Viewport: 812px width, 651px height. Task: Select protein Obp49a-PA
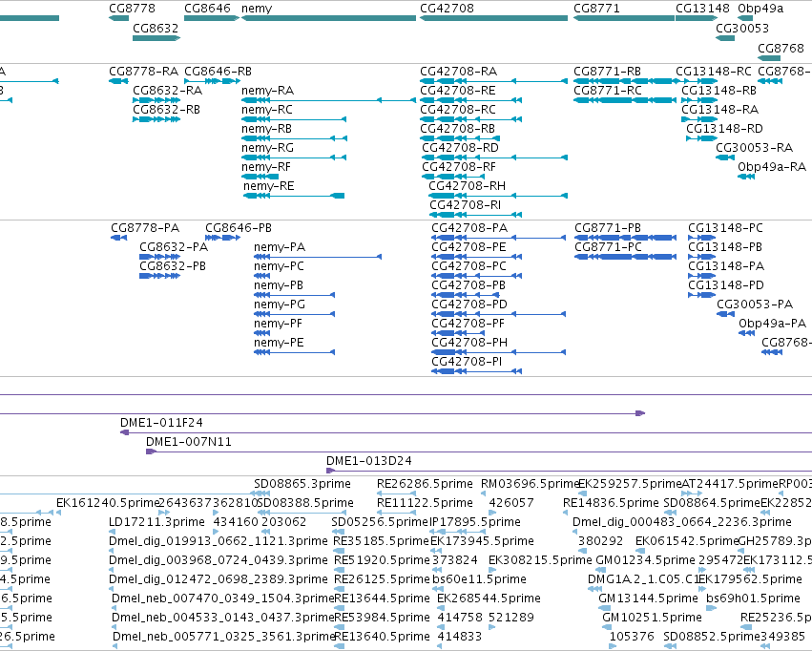(772, 324)
